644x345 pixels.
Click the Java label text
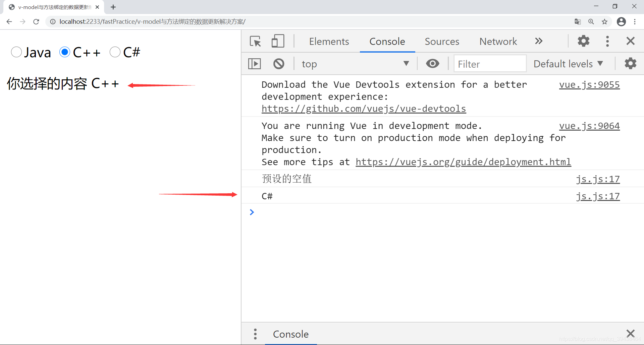pyautogui.click(x=37, y=53)
